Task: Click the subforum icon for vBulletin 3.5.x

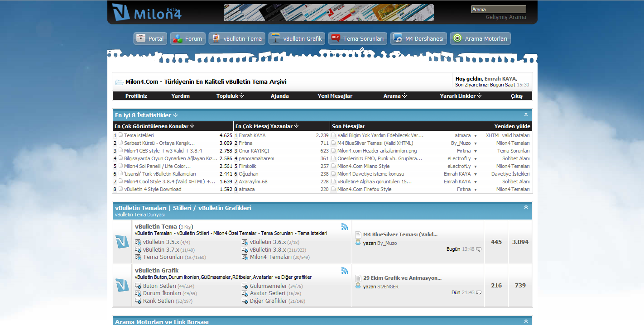Action: tap(138, 242)
